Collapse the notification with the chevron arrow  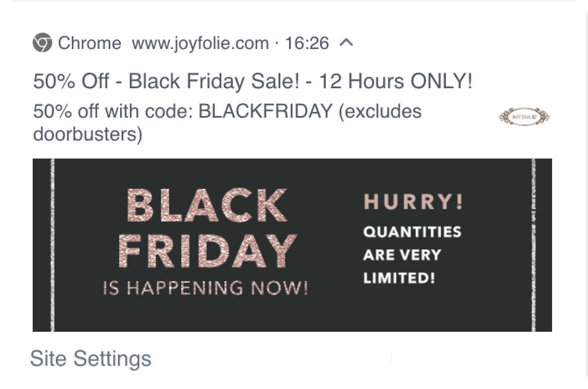[346, 43]
